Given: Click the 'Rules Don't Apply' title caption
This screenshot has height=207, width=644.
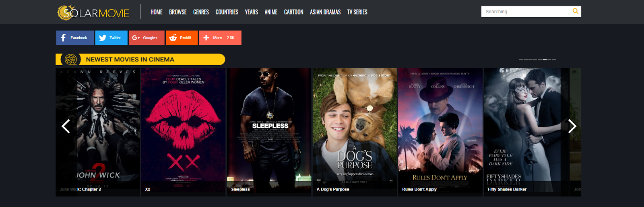Looking at the screenshot, I should pos(419,189).
